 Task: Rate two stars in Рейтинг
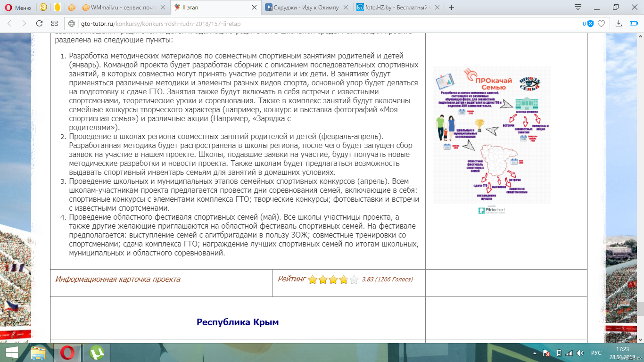(323, 280)
